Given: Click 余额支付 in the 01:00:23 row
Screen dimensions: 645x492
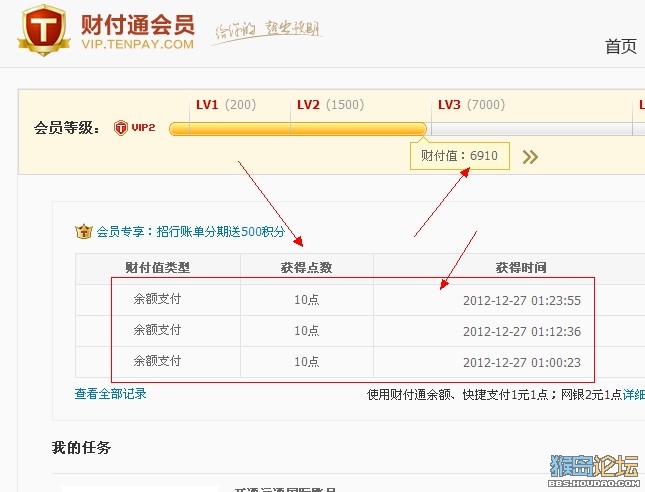Looking at the screenshot, I should [x=157, y=361].
